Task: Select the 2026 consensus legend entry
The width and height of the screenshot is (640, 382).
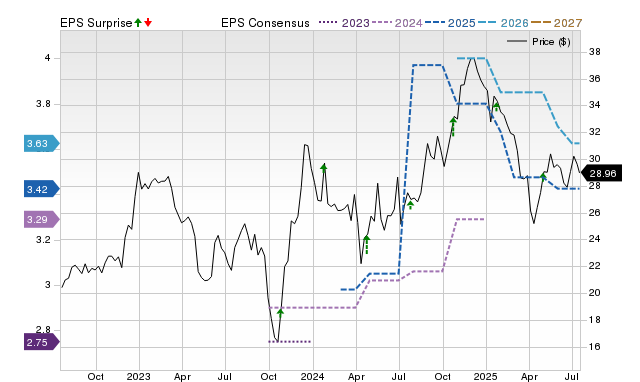Action: point(503,23)
